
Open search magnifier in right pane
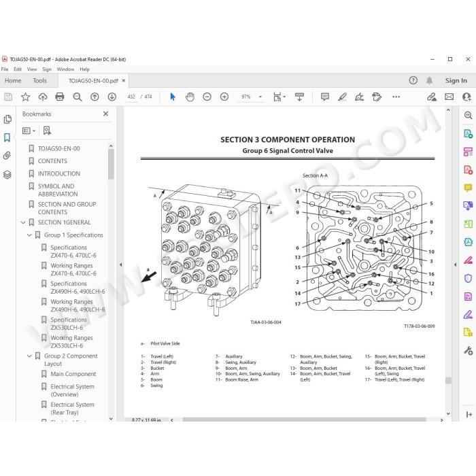[x=468, y=115]
